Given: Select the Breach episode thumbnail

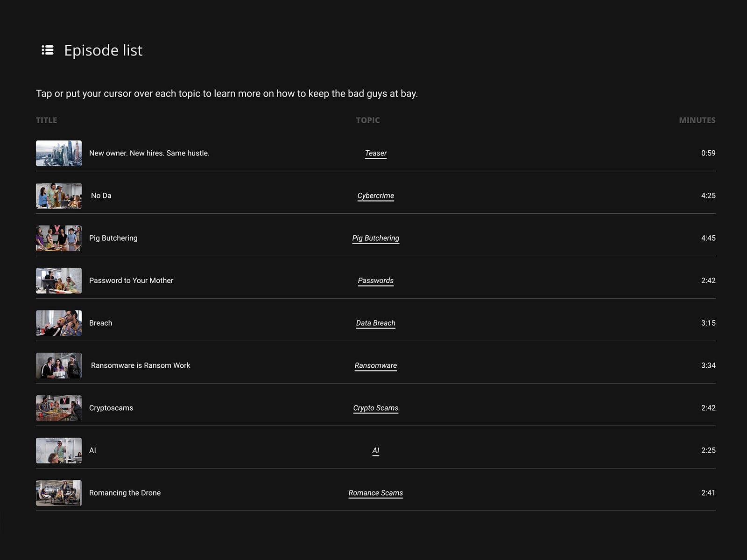Looking at the screenshot, I should [59, 323].
